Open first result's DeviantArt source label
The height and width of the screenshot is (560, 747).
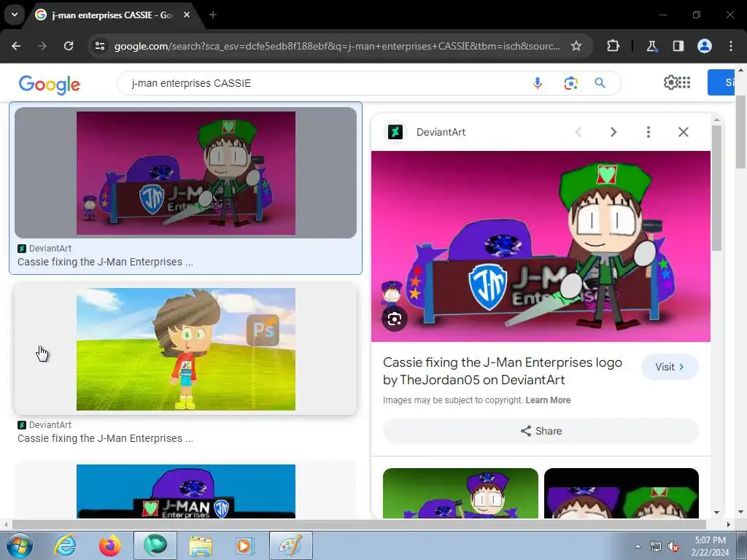click(x=44, y=249)
